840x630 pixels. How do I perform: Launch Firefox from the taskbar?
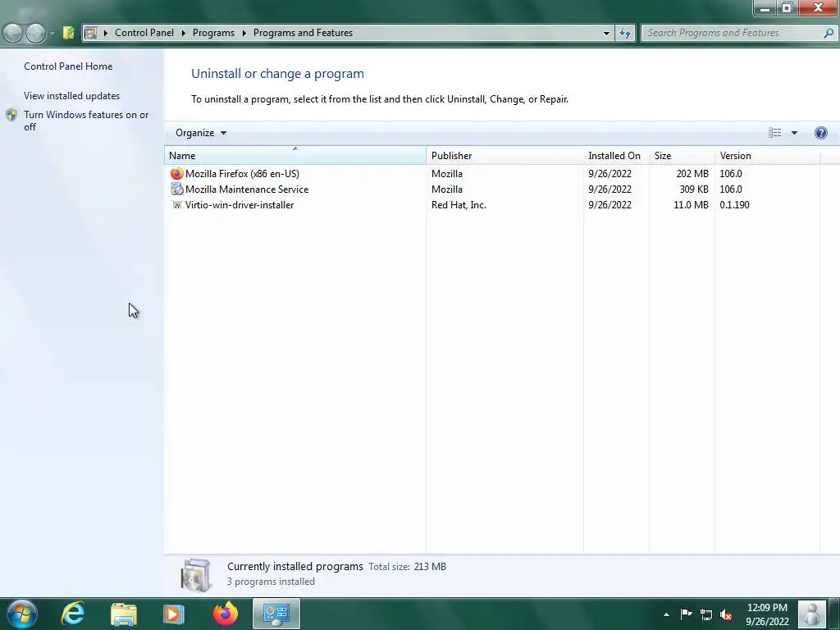click(226, 614)
